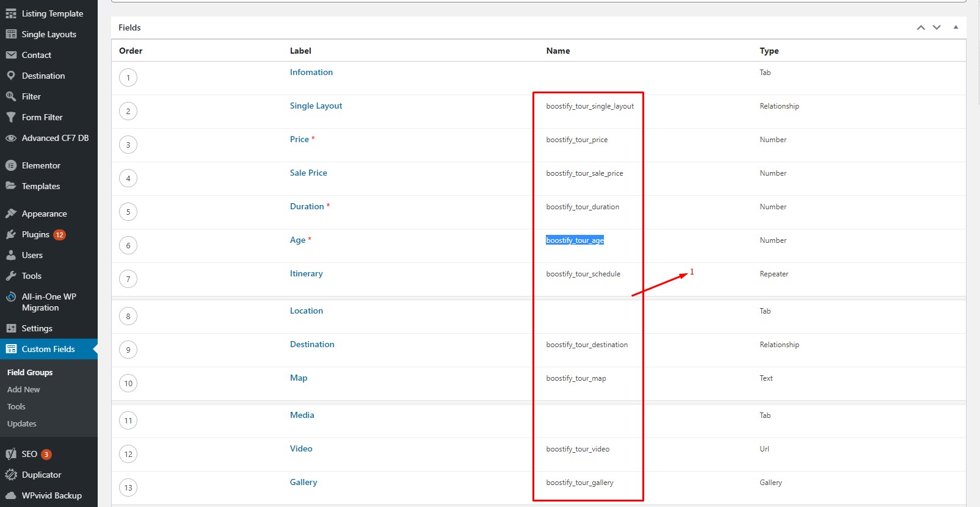This screenshot has height=507, width=980.
Task: Click order handle number 1
Action: tap(128, 77)
